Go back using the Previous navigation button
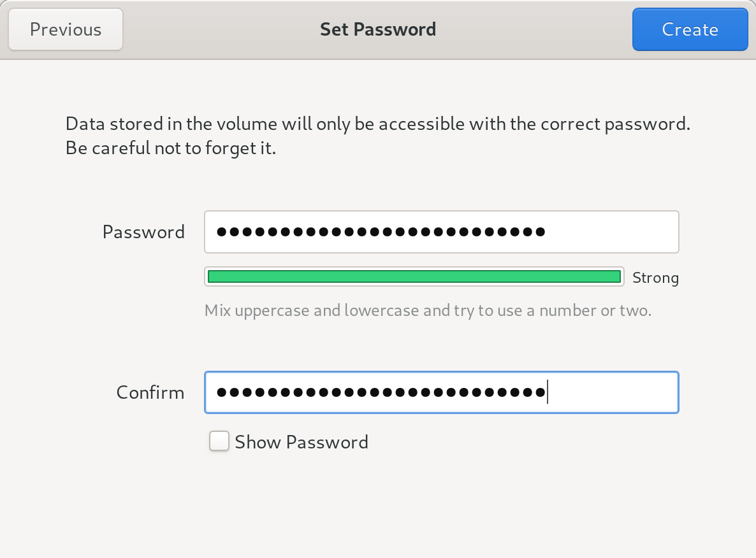This screenshot has height=558, width=756. click(x=65, y=29)
